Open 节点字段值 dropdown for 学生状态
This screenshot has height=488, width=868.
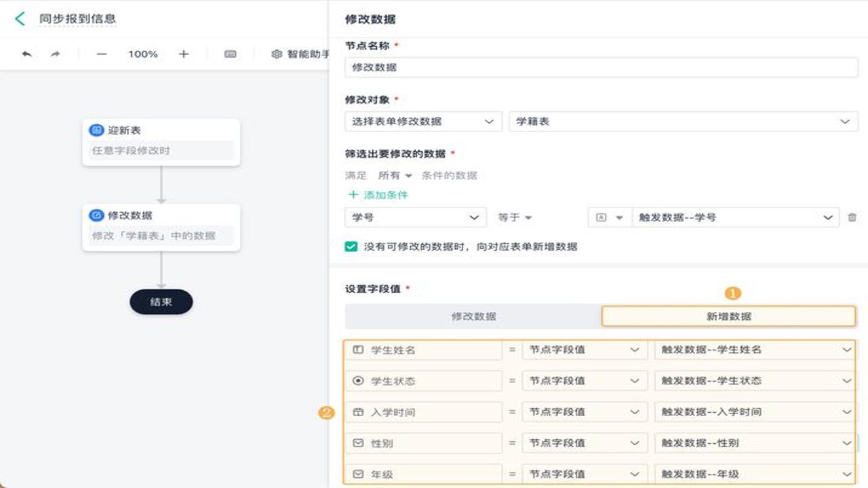click(584, 381)
